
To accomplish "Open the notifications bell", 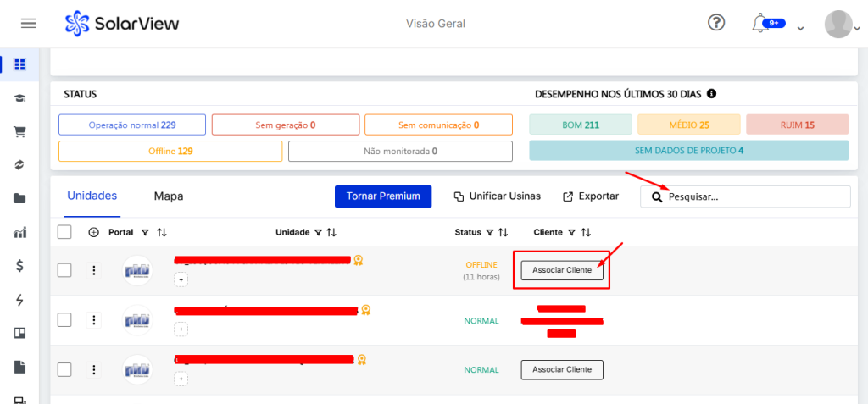I will (759, 24).
